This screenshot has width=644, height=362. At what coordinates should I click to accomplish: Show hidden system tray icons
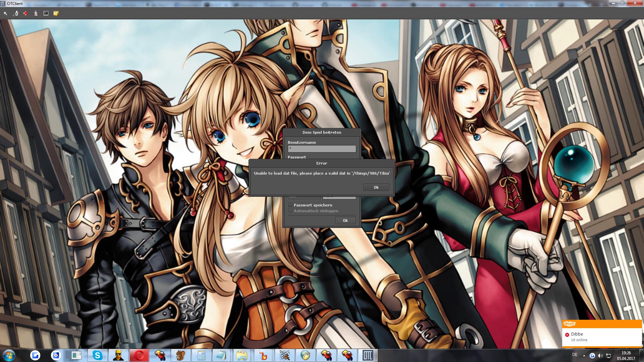[584, 356]
